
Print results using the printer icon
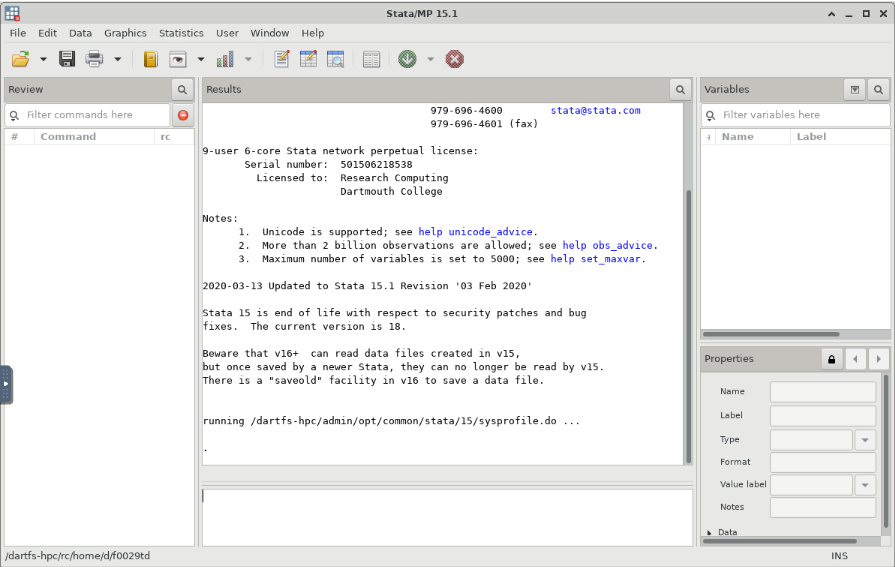click(94, 59)
